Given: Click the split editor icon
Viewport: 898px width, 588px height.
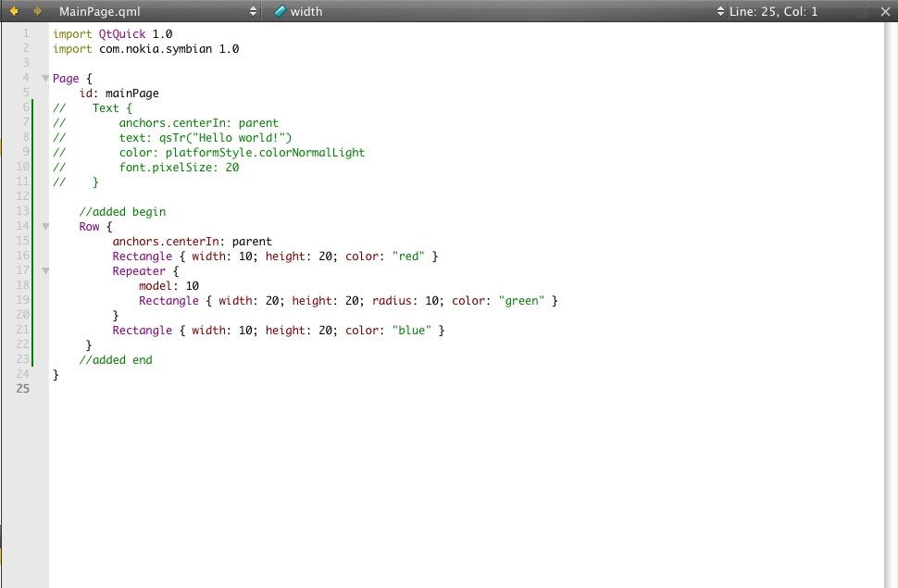Looking at the screenshot, I should coord(863,11).
